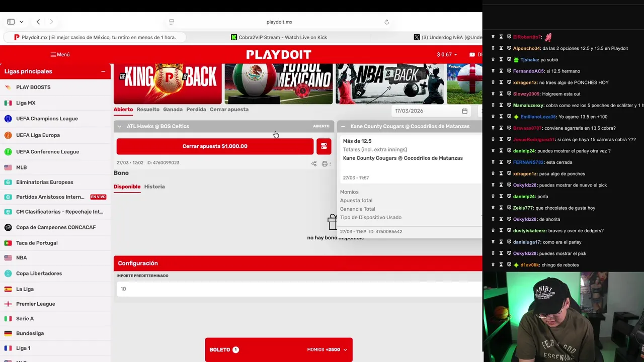Expand the sidebar options chevron in Safari
Image resolution: width=644 pixels, height=362 pixels.
pos(21,22)
